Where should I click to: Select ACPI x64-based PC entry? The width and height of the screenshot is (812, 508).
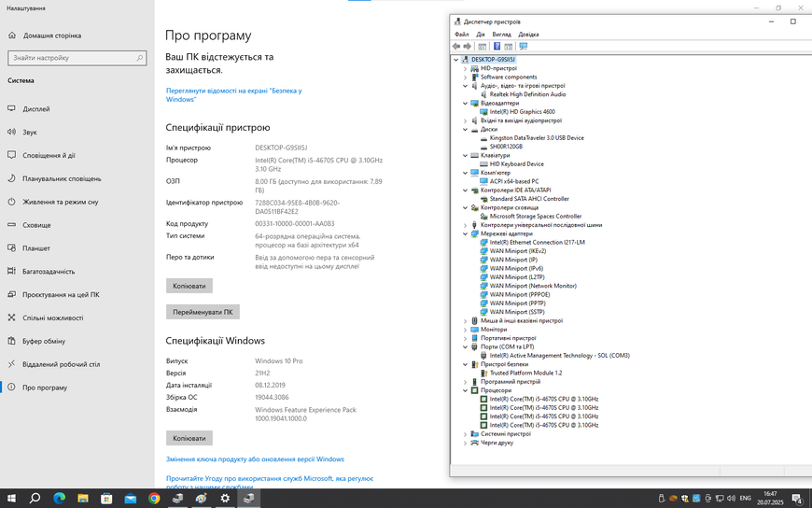[x=513, y=181]
